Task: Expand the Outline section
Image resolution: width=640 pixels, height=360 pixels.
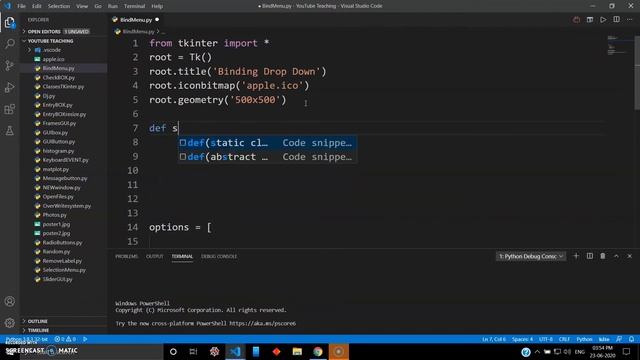Action: point(38,321)
